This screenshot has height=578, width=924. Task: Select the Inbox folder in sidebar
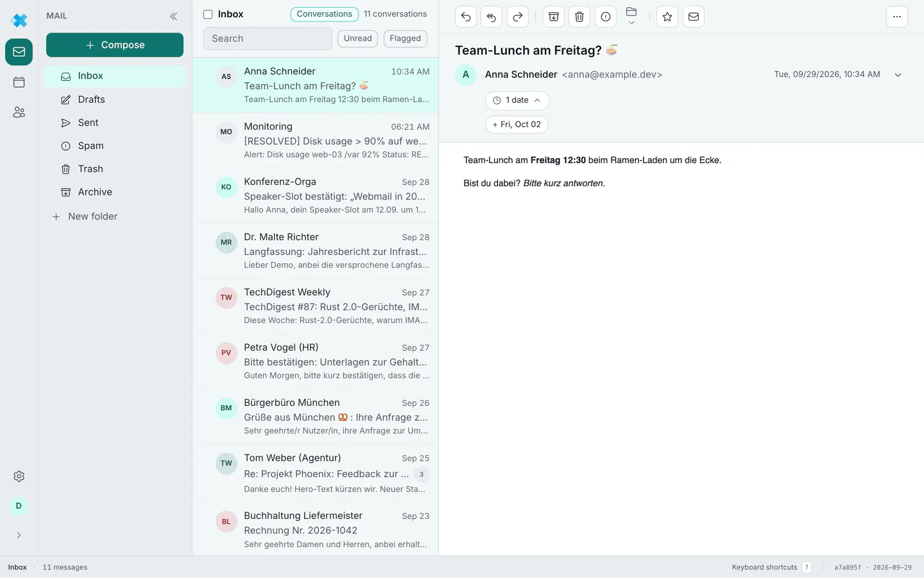coord(115,76)
